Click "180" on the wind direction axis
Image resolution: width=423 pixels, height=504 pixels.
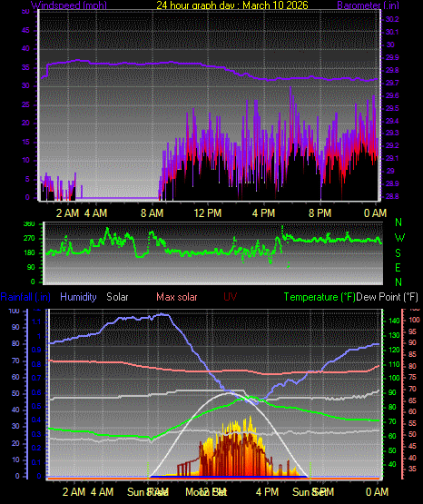(x=29, y=253)
